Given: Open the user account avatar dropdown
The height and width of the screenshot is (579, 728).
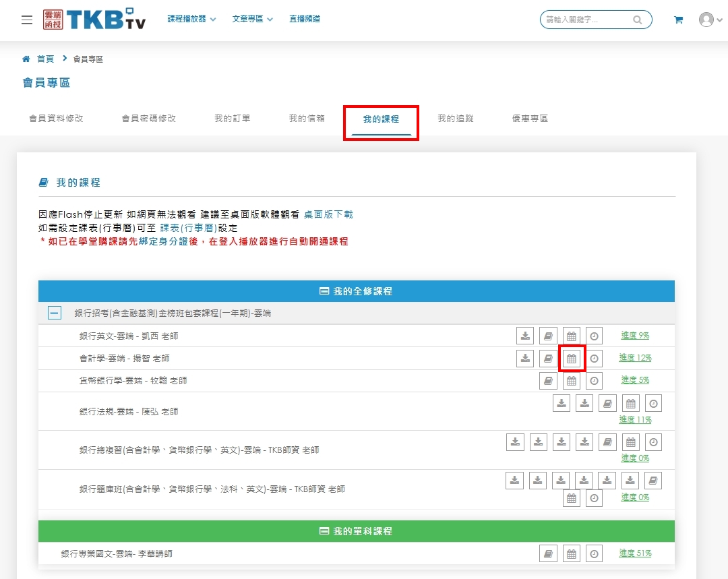Looking at the screenshot, I should click(710, 20).
